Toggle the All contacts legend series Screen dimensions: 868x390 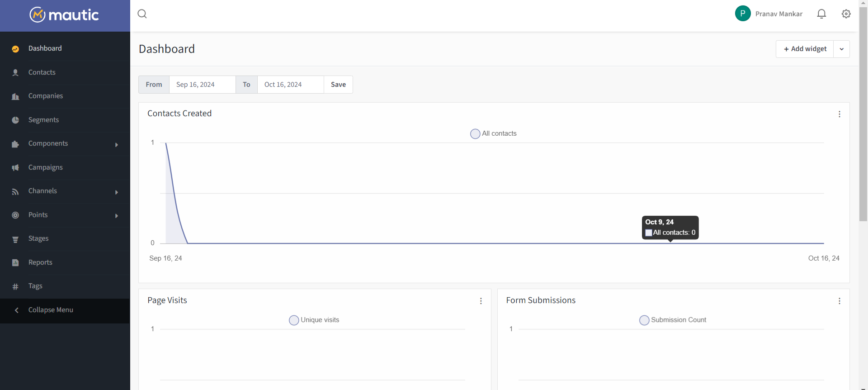click(475, 134)
